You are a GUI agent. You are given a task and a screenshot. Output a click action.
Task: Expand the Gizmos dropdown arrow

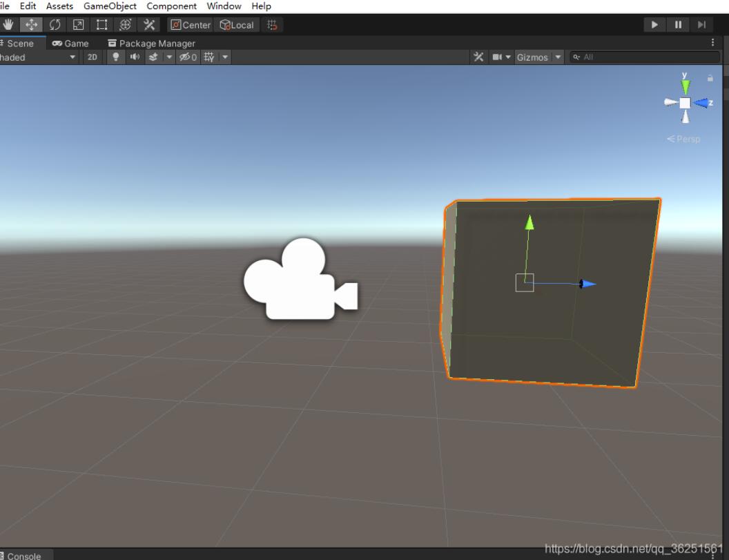point(558,57)
